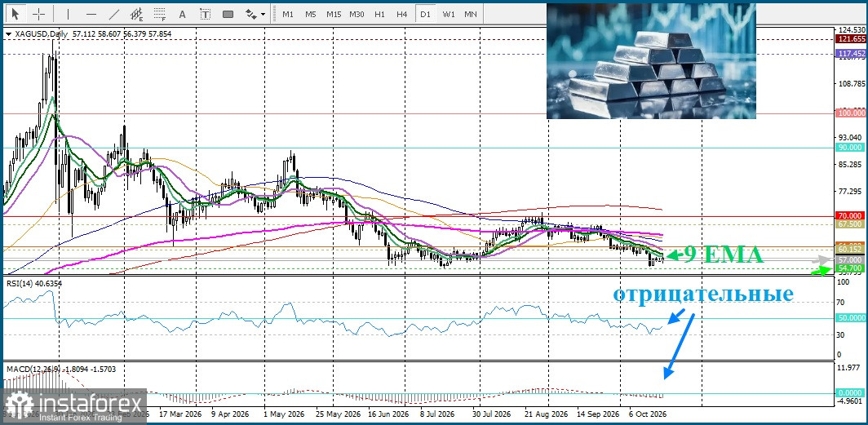Screen dimensions: 868x425
Task: Switch chart to M1 timeframe
Action: [288, 15]
